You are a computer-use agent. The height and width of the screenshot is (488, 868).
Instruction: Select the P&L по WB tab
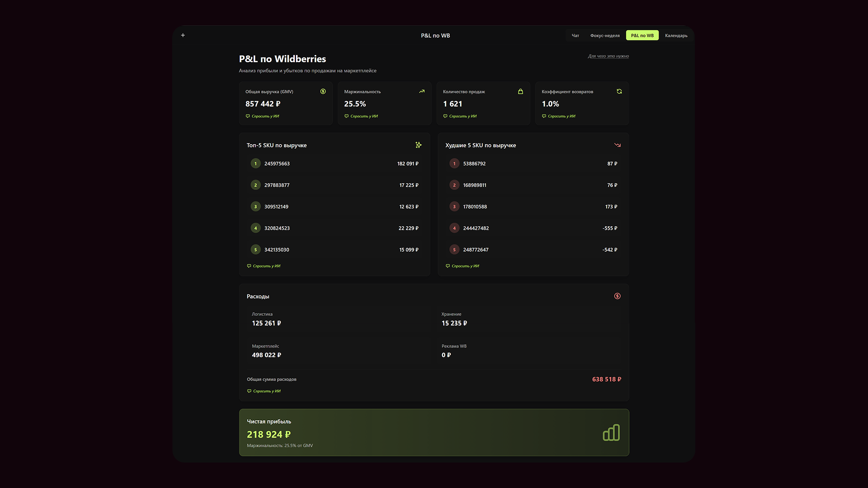(x=642, y=36)
